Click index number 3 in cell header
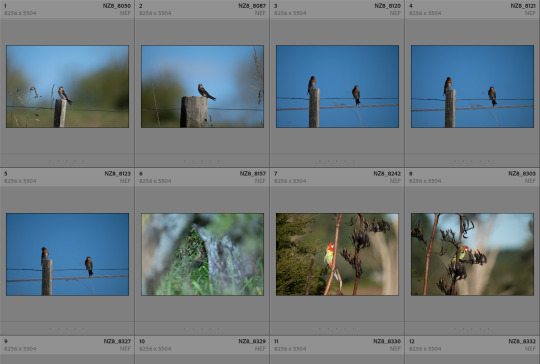540x364 pixels. click(276, 6)
